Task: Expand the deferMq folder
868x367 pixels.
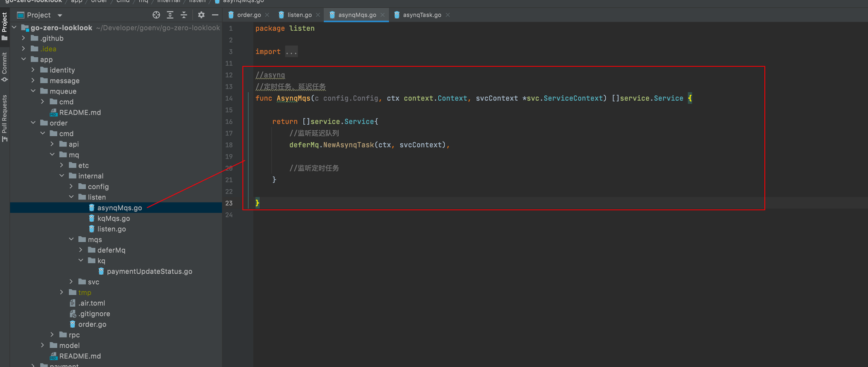Action: coord(81,250)
